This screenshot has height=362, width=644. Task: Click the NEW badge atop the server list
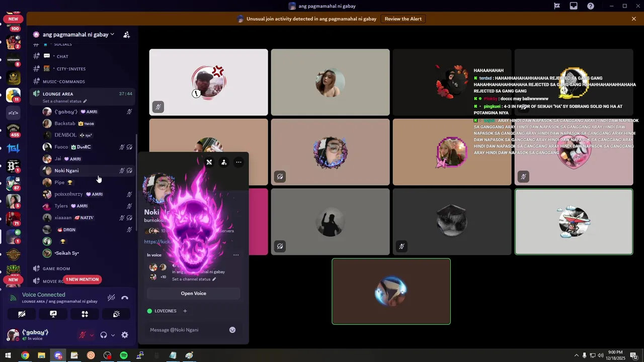13,19
